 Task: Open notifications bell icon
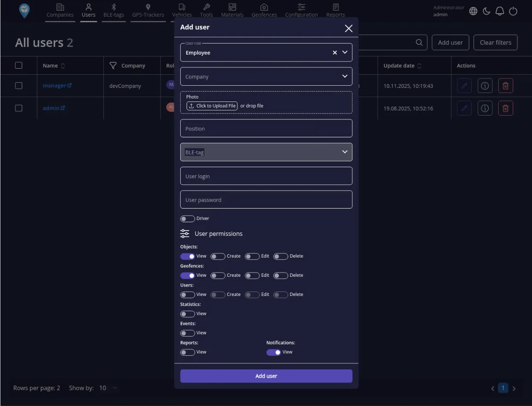click(500, 11)
